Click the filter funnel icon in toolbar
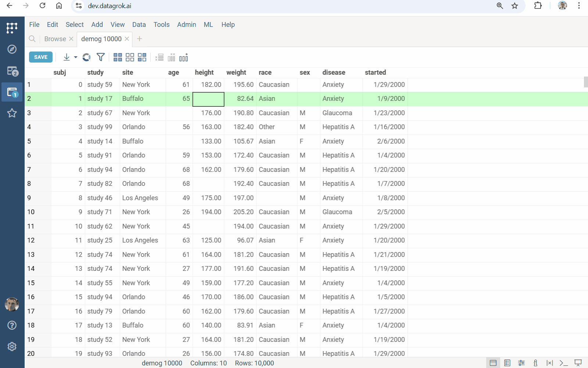Screen dimensions: 588x368 (100, 57)
